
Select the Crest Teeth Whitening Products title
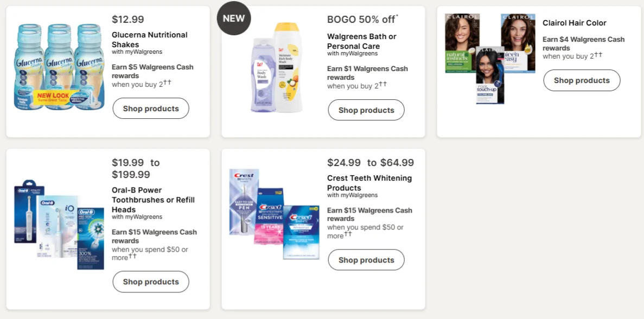[x=369, y=183]
